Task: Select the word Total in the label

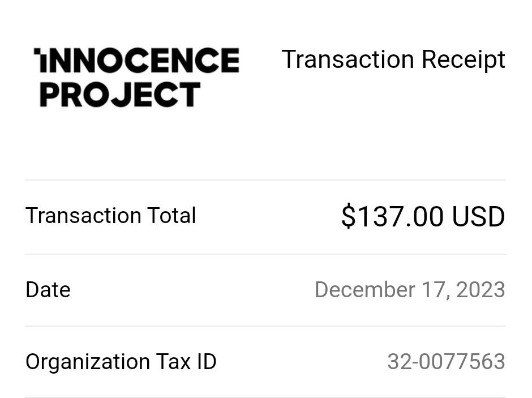Action: point(171,216)
